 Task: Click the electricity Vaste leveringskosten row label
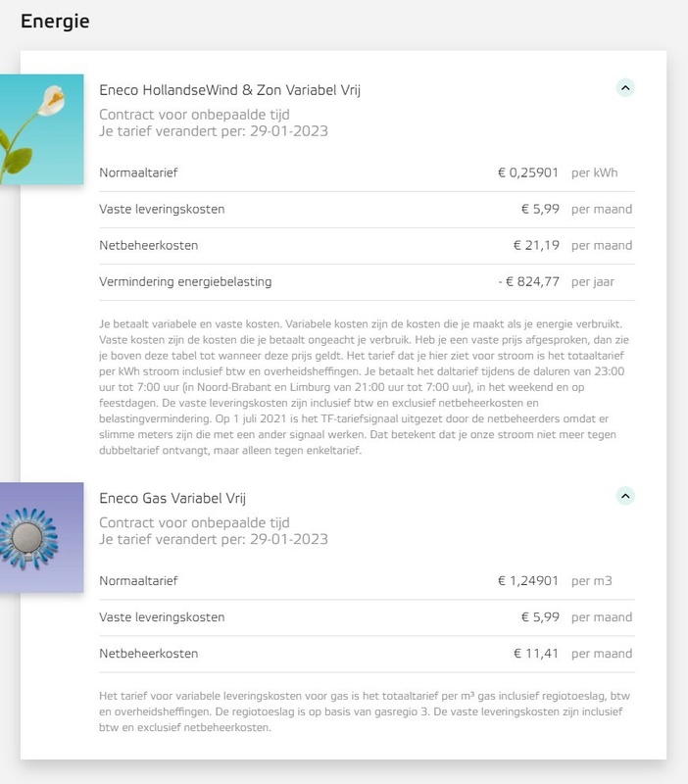162,209
